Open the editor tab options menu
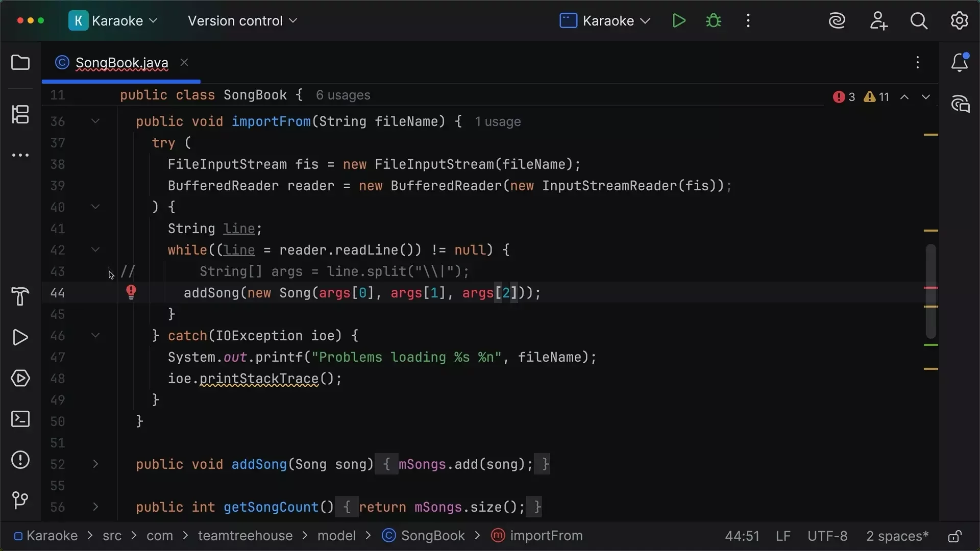Image resolution: width=980 pixels, height=551 pixels. pos(917,62)
